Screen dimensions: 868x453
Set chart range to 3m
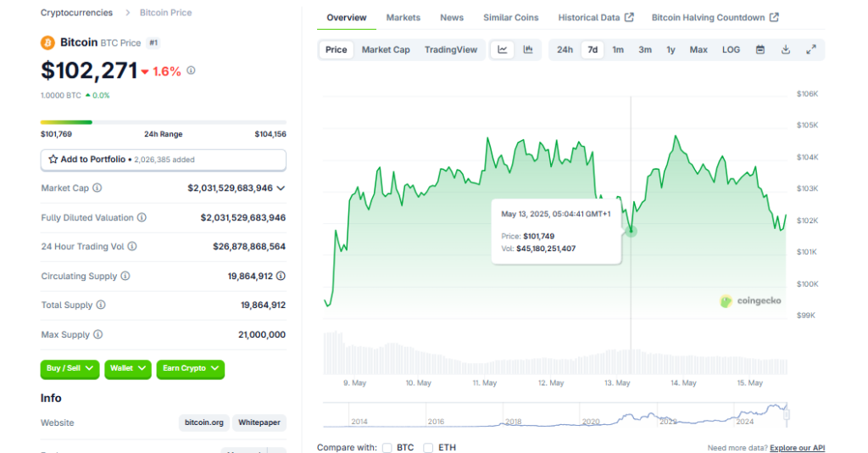(x=645, y=49)
